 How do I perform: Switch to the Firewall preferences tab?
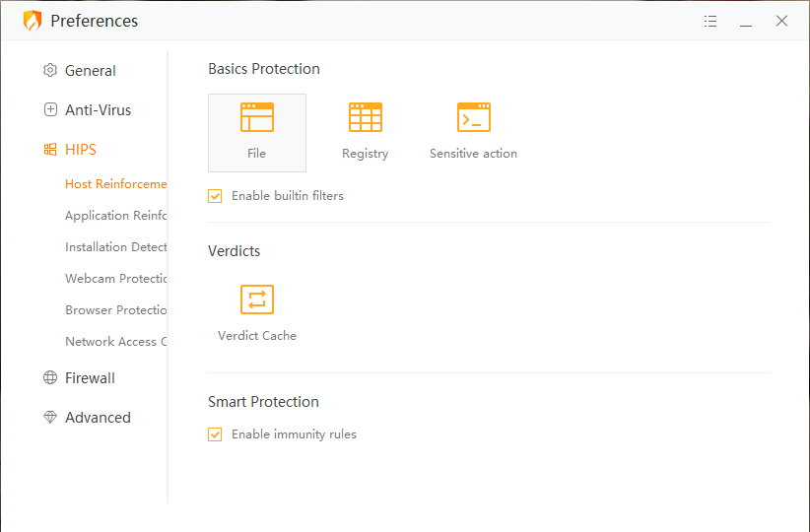[90, 378]
